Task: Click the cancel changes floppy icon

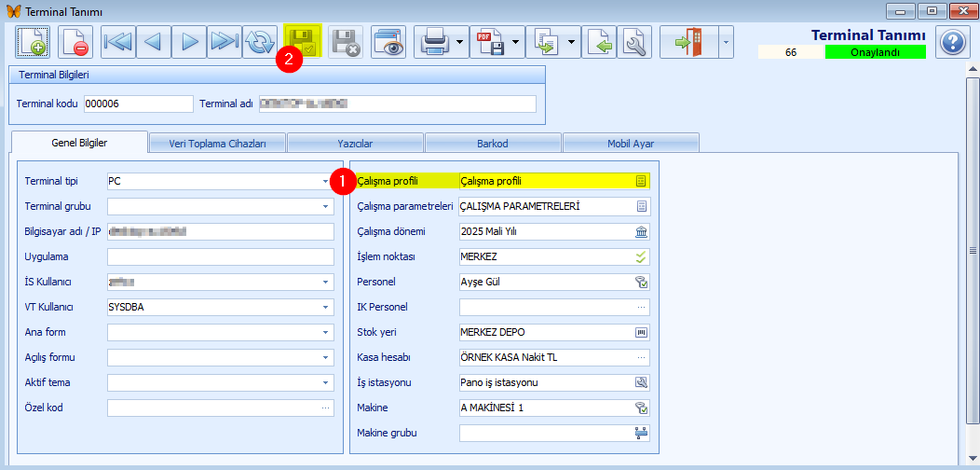Action: tap(346, 42)
